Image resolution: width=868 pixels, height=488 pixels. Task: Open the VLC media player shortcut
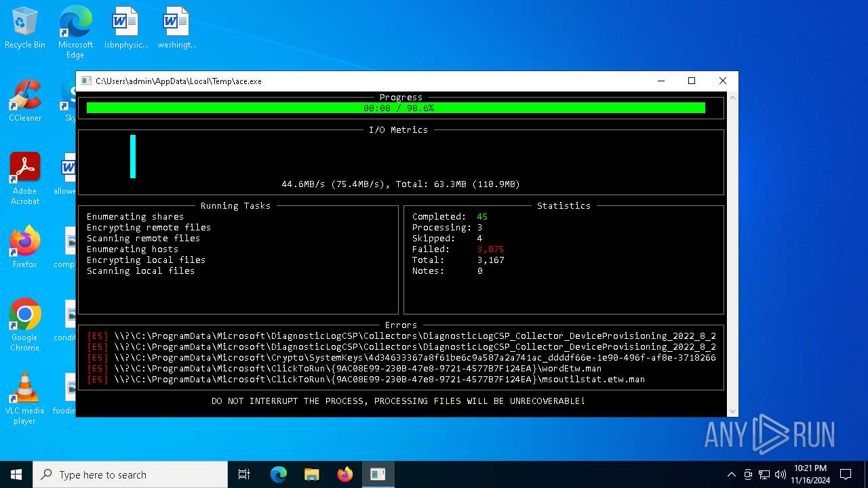[25, 399]
